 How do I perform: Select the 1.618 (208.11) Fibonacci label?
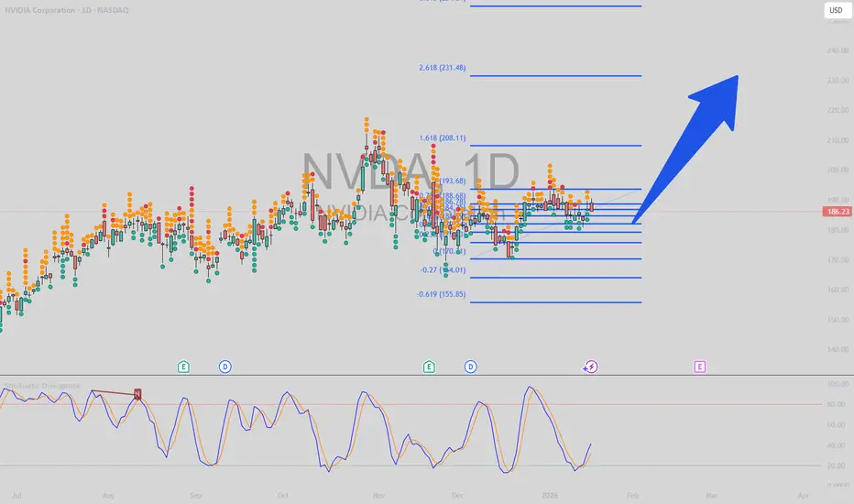[x=443, y=137]
